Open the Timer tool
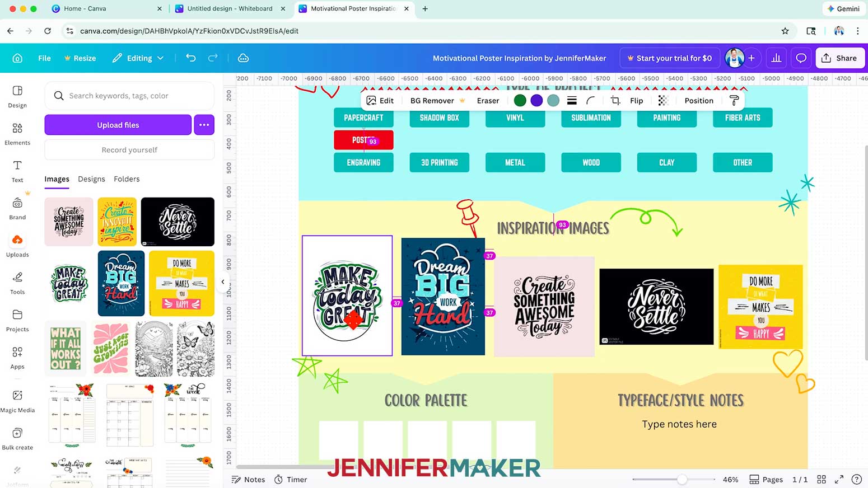The image size is (868, 488). (291, 480)
